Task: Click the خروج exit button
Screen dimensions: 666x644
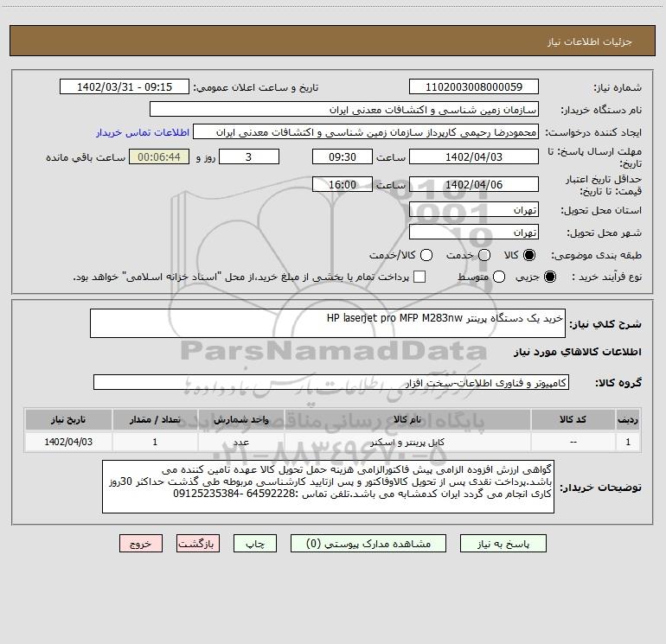Action: coord(141,544)
